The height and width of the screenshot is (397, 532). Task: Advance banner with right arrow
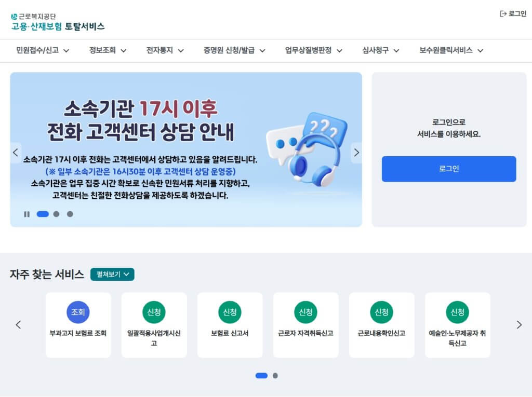coord(356,153)
